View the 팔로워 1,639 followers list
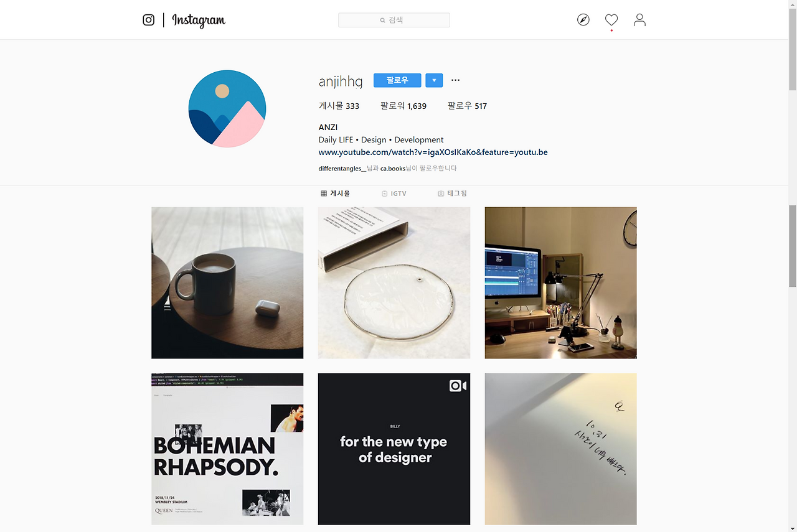This screenshot has width=797, height=532. click(403, 106)
